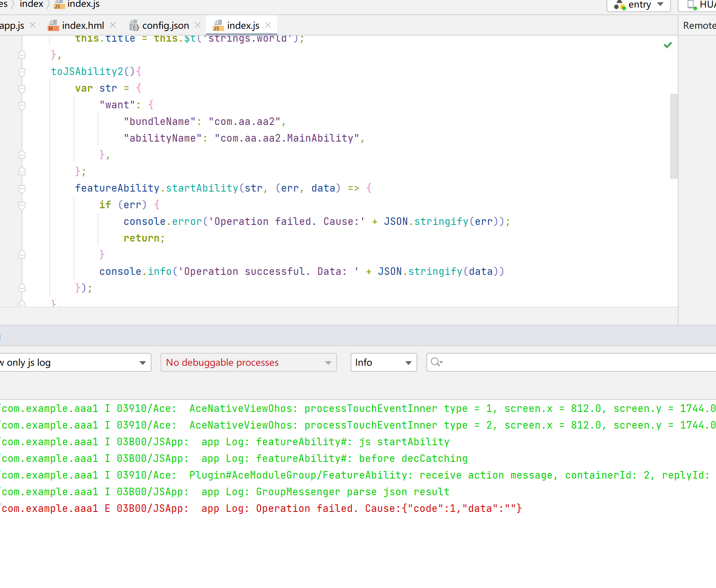
Task: Click the processTouchEventInner type = 1 log line
Action: pos(358,409)
